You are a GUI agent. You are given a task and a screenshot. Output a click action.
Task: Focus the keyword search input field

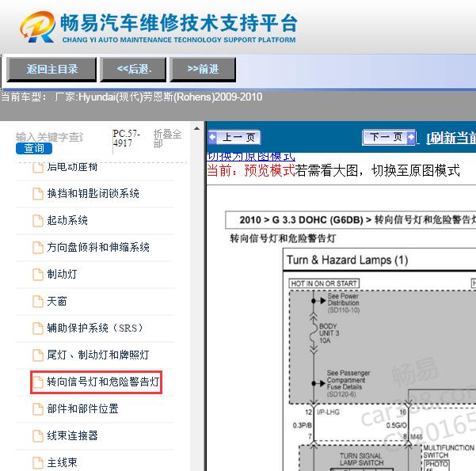click(x=49, y=137)
